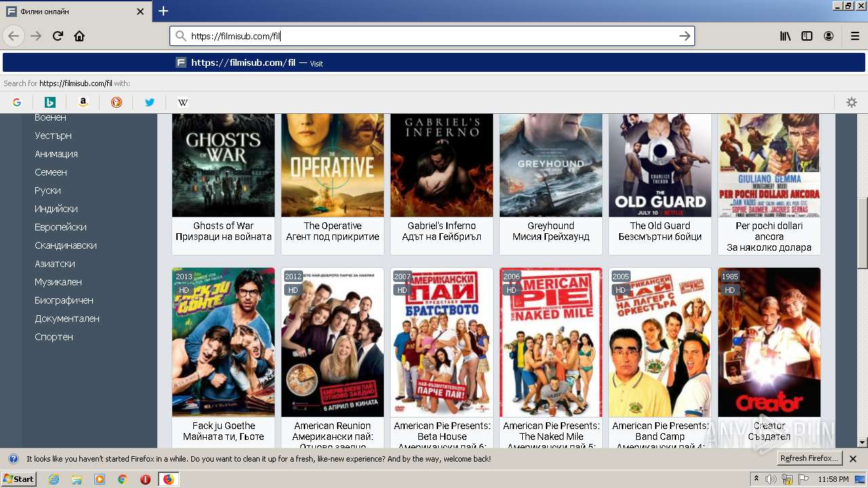Open the volume tray icon
868x488 pixels.
[x=771, y=479]
